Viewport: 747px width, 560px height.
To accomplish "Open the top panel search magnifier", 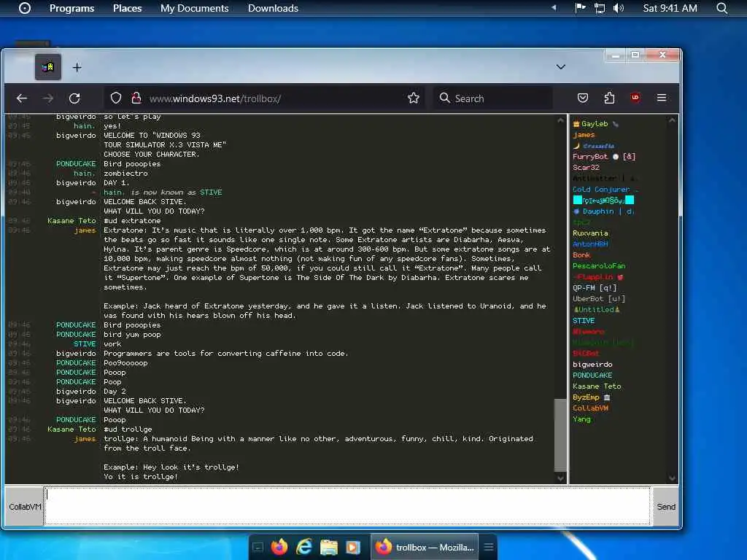I will 721,8.
